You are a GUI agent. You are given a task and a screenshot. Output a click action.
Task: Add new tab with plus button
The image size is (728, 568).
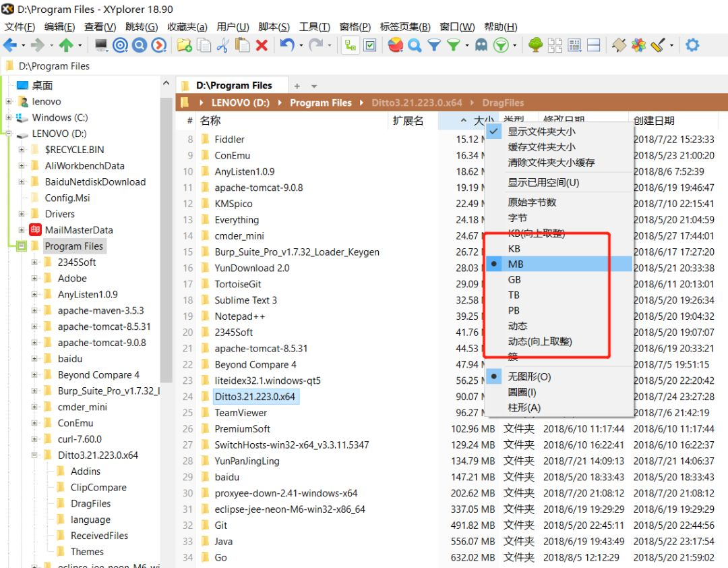(x=297, y=86)
